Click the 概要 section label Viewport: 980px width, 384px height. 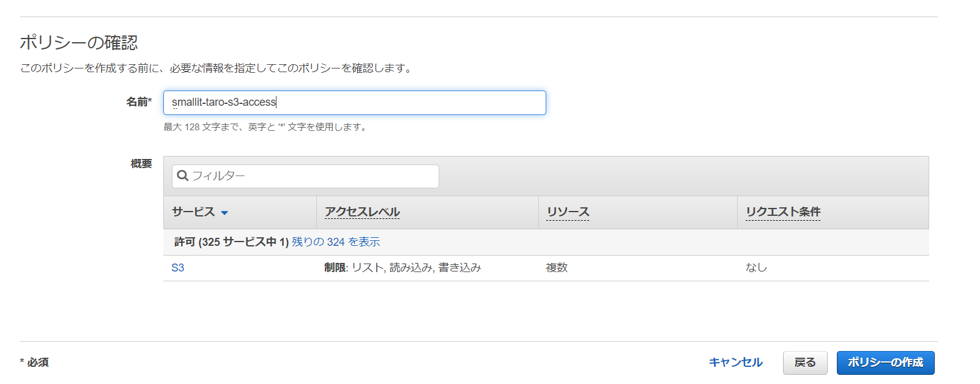coord(141,164)
